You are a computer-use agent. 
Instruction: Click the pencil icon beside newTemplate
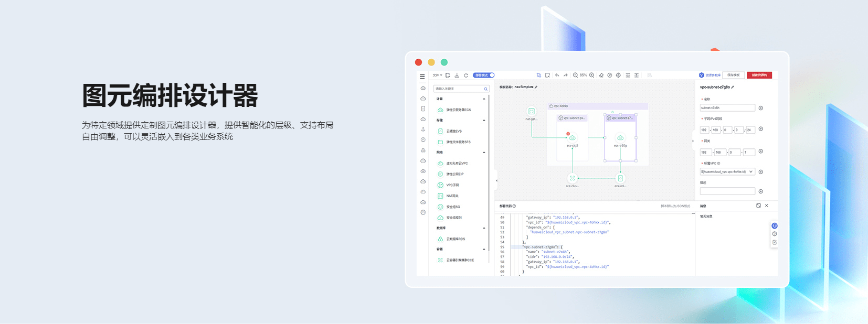[536, 88]
